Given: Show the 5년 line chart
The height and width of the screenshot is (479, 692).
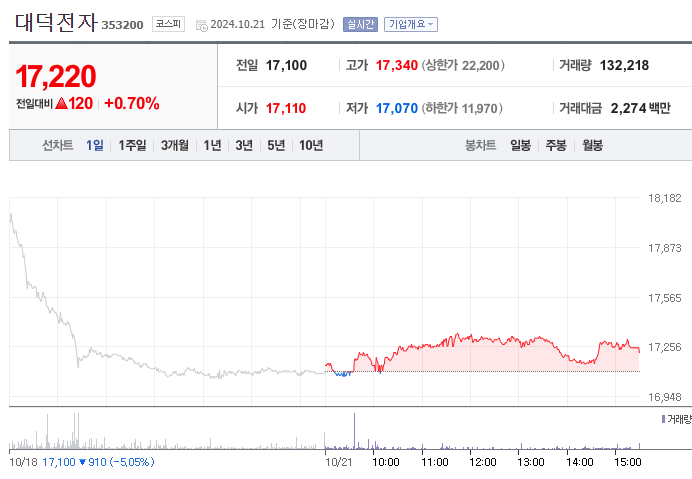Looking at the screenshot, I should tap(276, 145).
